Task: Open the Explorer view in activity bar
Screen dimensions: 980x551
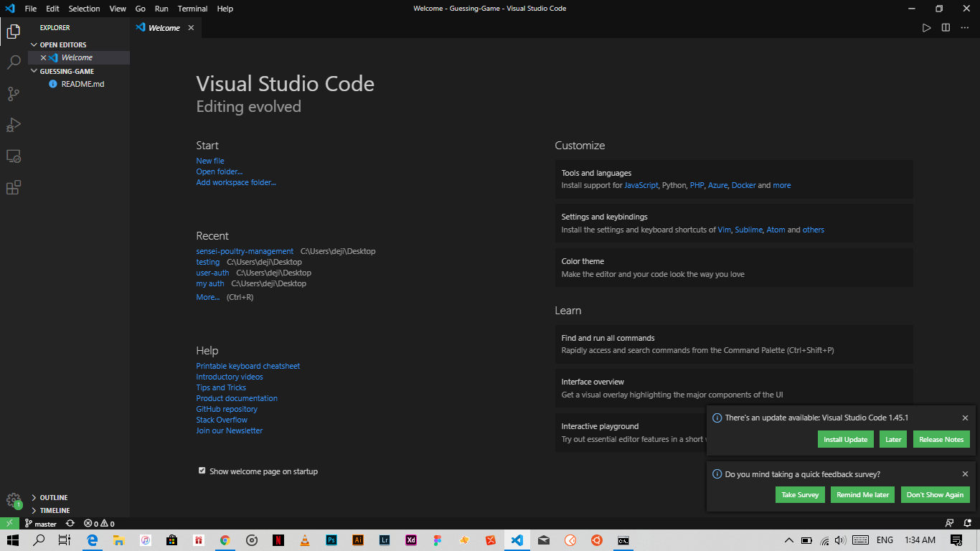Action: [13, 31]
